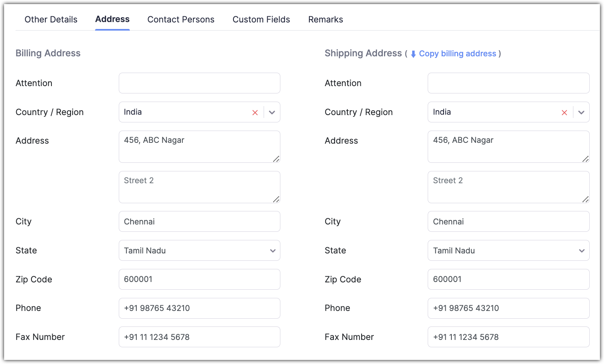Expand shipping Country / Region dropdown
The width and height of the screenshot is (604, 364).
[582, 113]
